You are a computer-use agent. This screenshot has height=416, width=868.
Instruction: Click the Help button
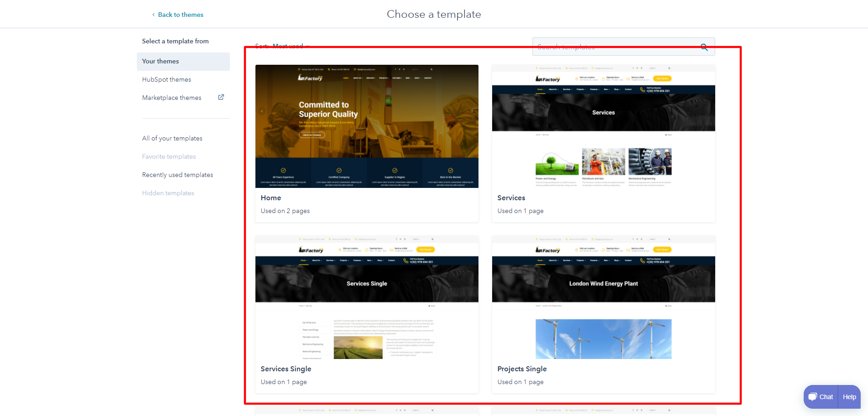tap(849, 397)
